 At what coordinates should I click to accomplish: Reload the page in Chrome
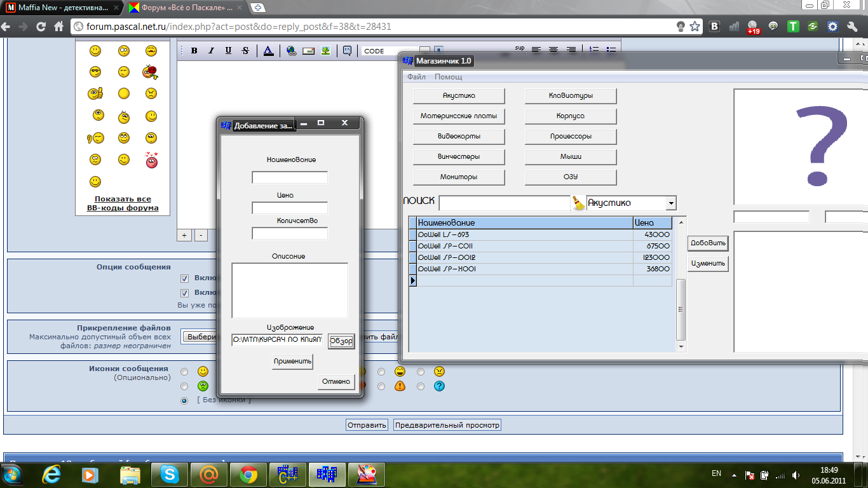point(41,27)
